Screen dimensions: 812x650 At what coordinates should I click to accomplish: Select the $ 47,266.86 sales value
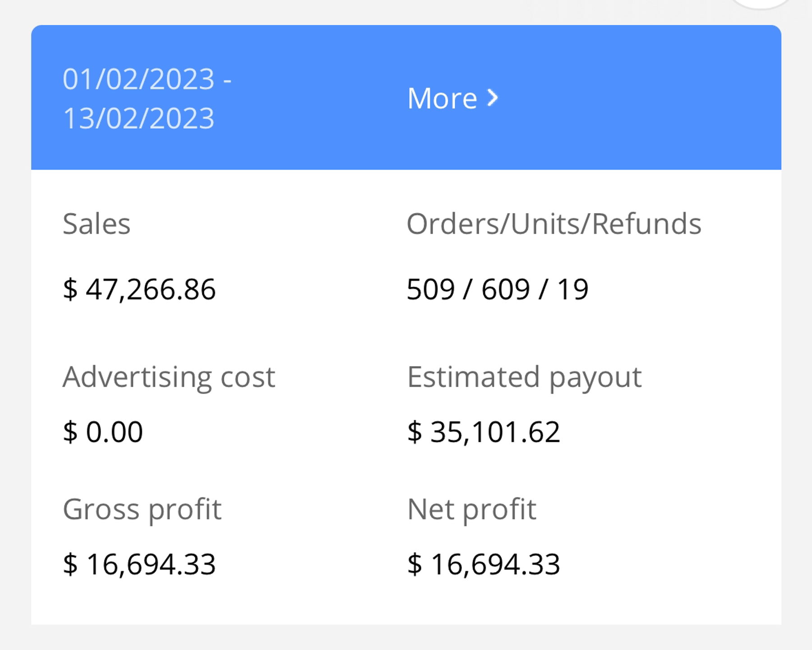pyautogui.click(x=139, y=289)
